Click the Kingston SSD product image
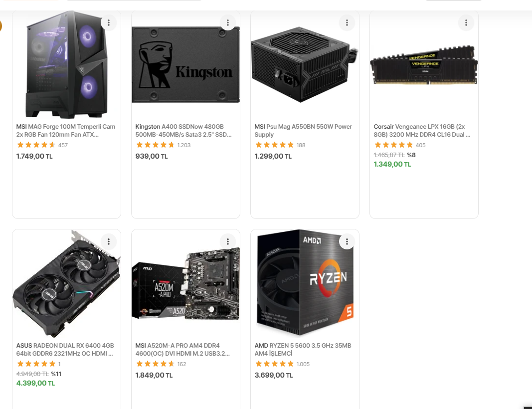The image size is (532, 409). (185, 64)
